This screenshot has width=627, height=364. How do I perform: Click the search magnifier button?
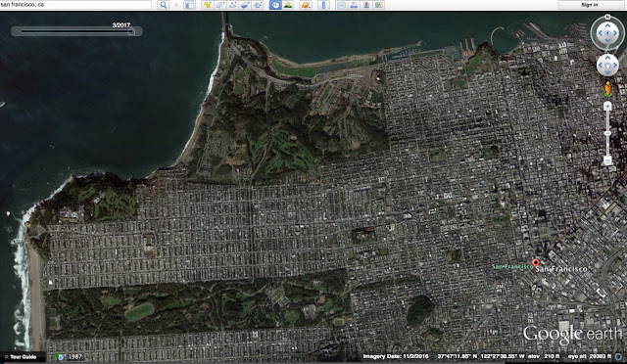click(x=164, y=5)
